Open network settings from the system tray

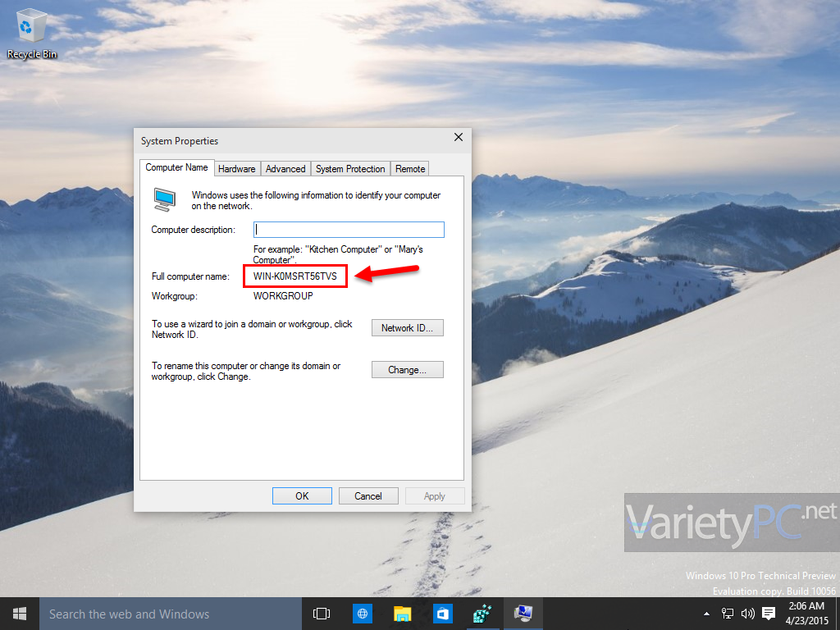(727, 613)
